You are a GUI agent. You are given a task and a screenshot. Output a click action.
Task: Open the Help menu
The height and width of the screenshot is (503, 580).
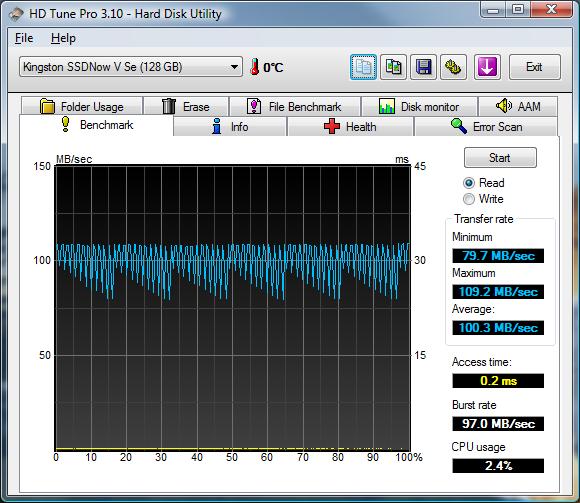coord(63,38)
